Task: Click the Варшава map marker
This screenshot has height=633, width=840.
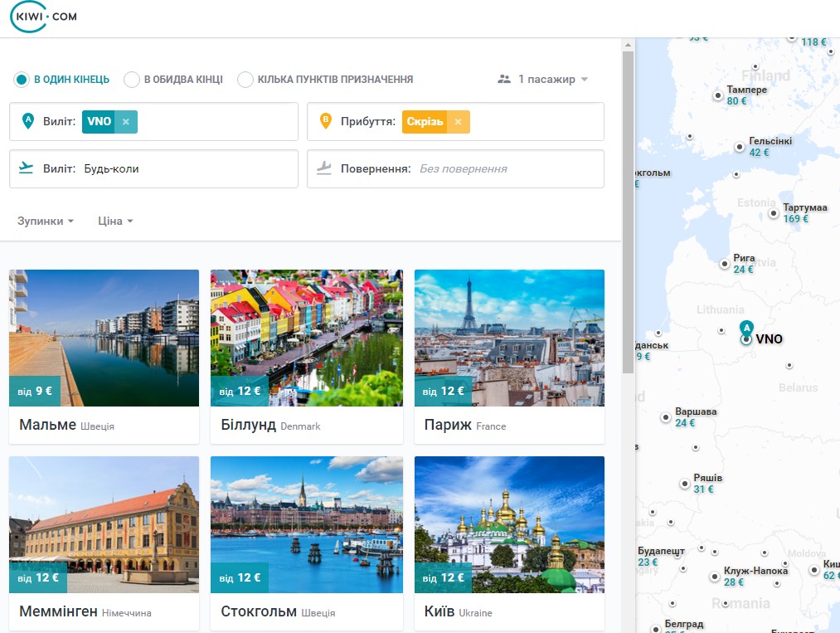Action: pyautogui.click(x=665, y=417)
